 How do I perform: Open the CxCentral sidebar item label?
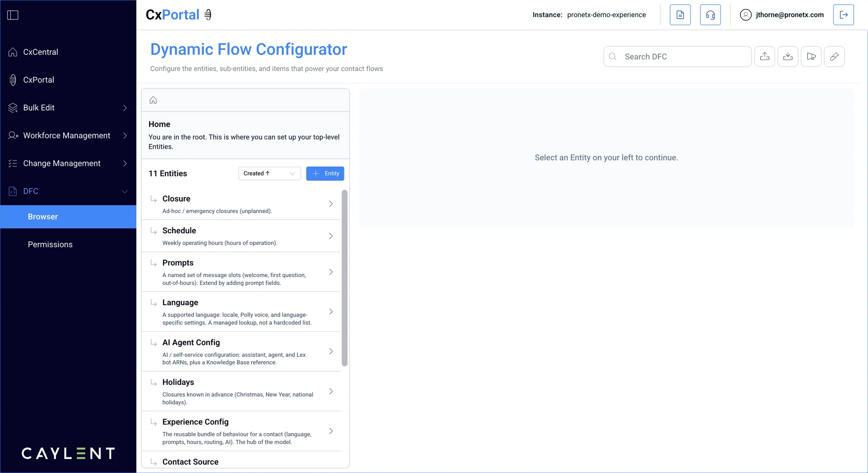[40, 52]
